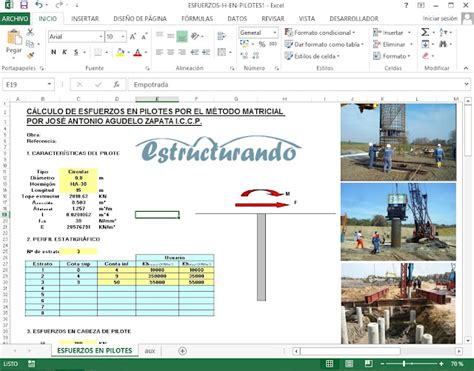The width and height of the screenshot is (474, 371).
Task: Click the fill down icon
Action: 425,44
